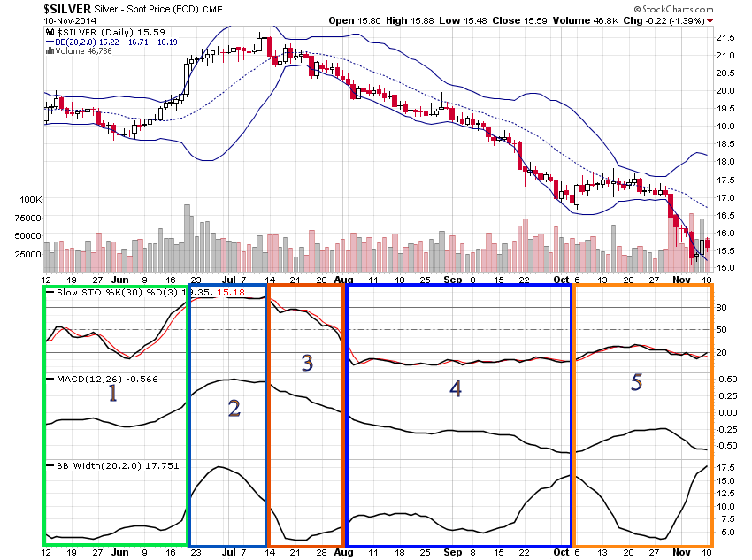Click the Jun label on the bottom date axis
Viewport: 752px width, 560px height.
tap(120, 552)
